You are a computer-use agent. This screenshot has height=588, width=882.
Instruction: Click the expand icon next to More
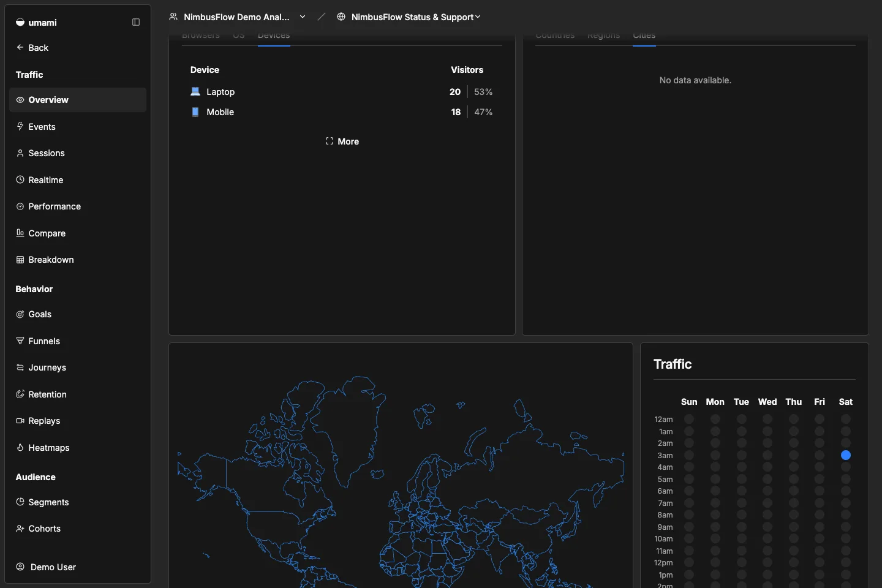pos(330,141)
